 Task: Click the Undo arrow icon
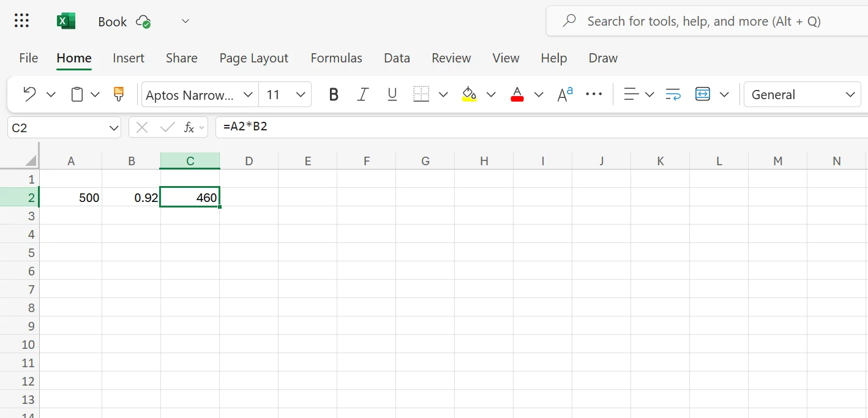[29, 94]
